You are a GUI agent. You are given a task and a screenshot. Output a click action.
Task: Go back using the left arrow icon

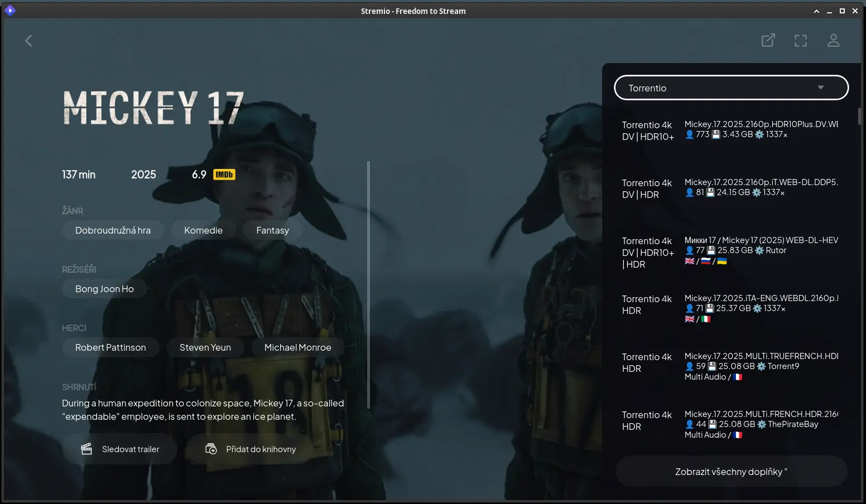28,41
